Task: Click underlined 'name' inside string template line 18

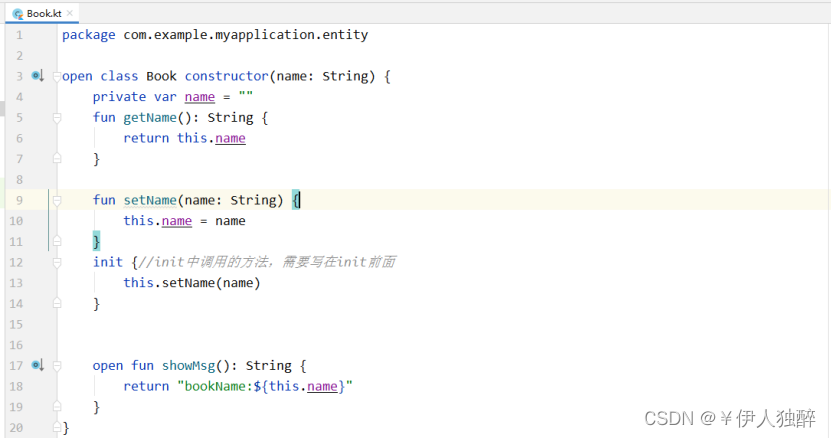Action: click(x=322, y=387)
